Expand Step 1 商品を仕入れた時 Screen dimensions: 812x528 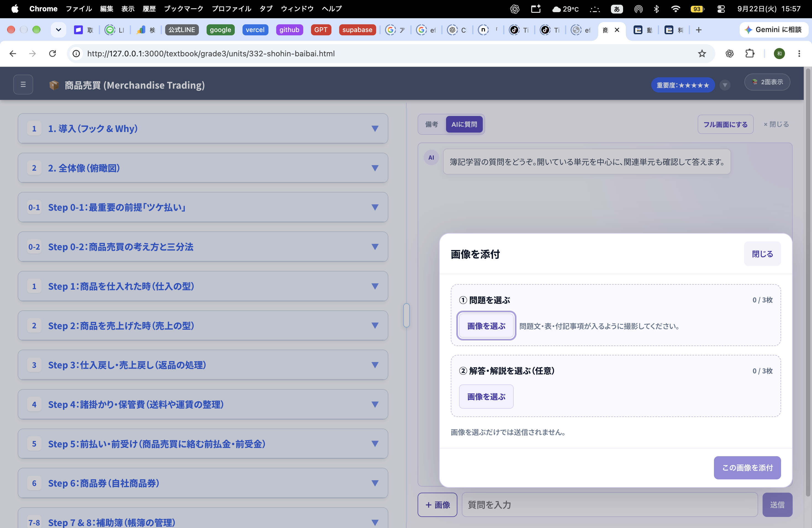[x=203, y=286]
